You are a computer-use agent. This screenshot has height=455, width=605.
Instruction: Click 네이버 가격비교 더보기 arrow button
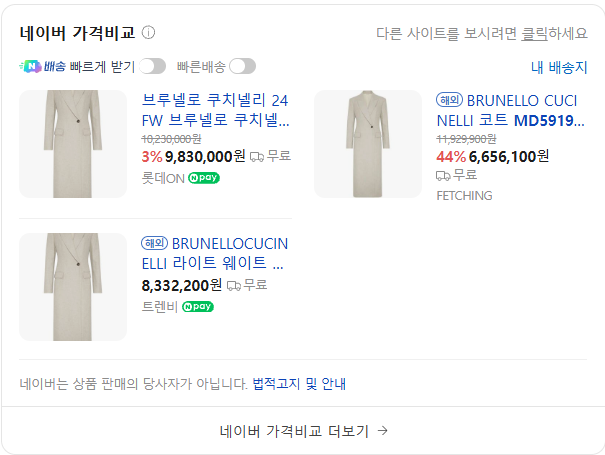pos(303,431)
